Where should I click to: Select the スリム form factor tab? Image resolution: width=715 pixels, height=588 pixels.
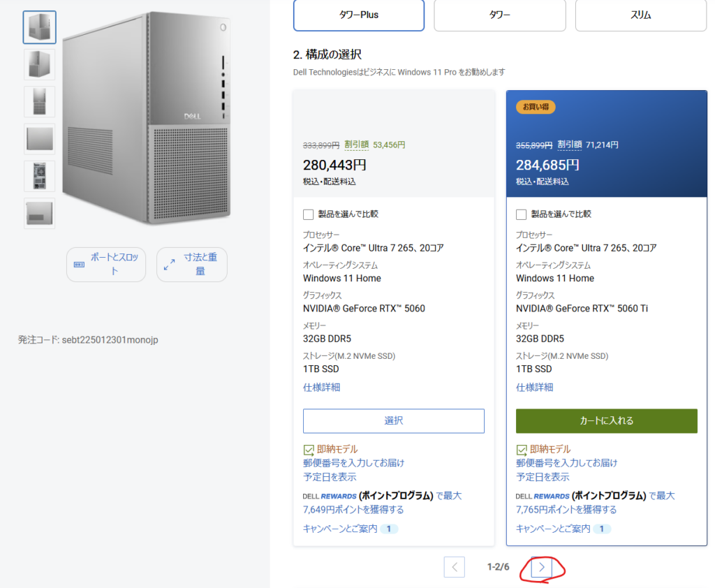coord(641,15)
